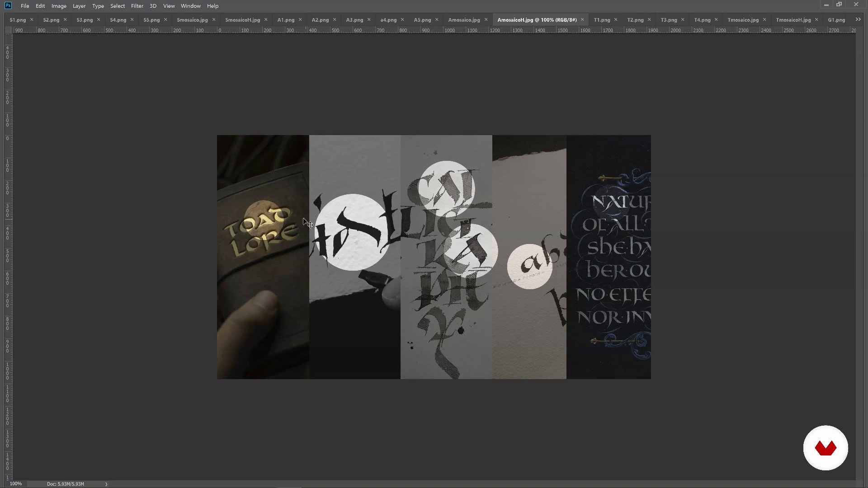Close the A2.png tab

[335, 19]
